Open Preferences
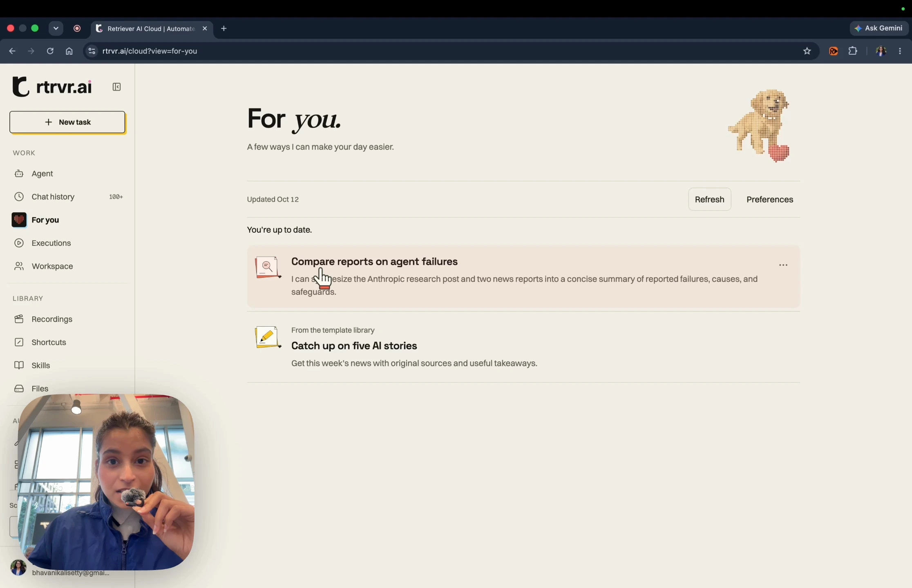This screenshot has width=912, height=588. tap(770, 199)
